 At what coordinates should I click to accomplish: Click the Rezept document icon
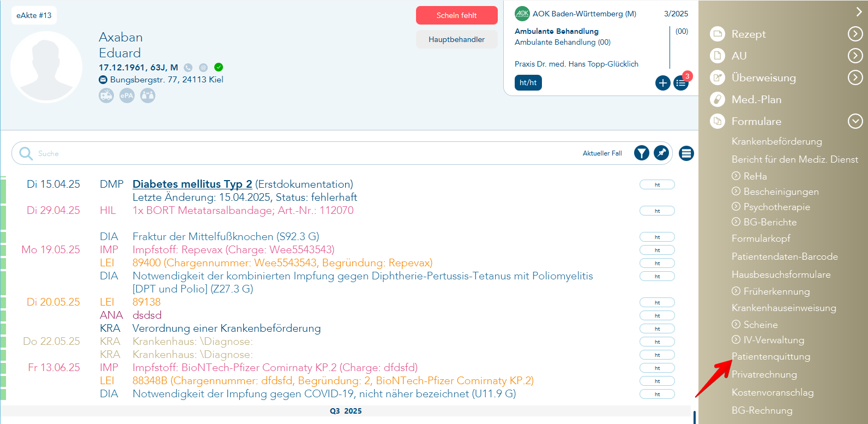718,34
